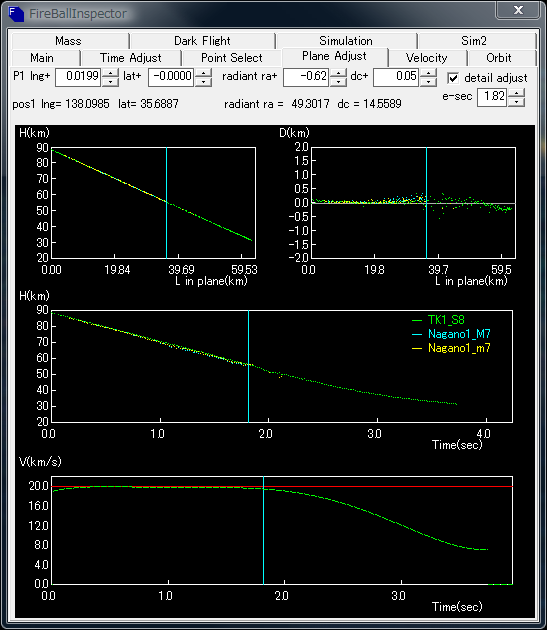Click the pos1 lng= 138.0985 readout
This screenshot has height=630, width=547.
click(61, 104)
